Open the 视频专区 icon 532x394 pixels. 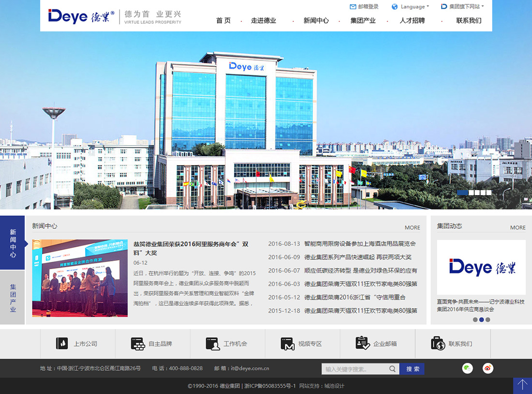287,344
